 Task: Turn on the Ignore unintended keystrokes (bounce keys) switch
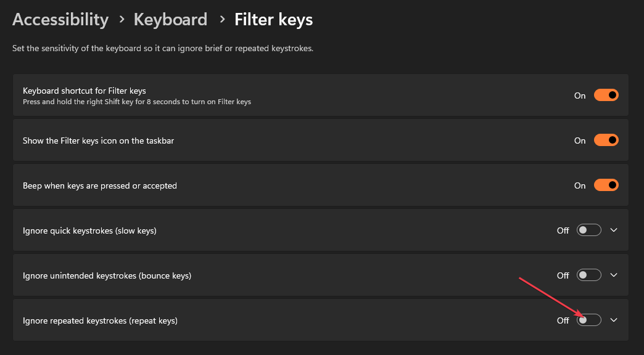coord(588,275)
